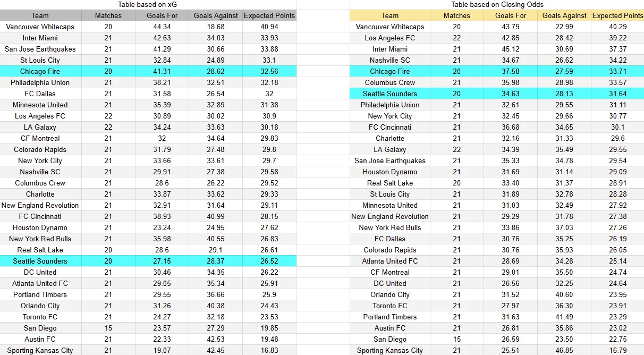Screen dimensions: 644x355
Task: Click FC Dallas expected points value 32
Action: (269, 94)
